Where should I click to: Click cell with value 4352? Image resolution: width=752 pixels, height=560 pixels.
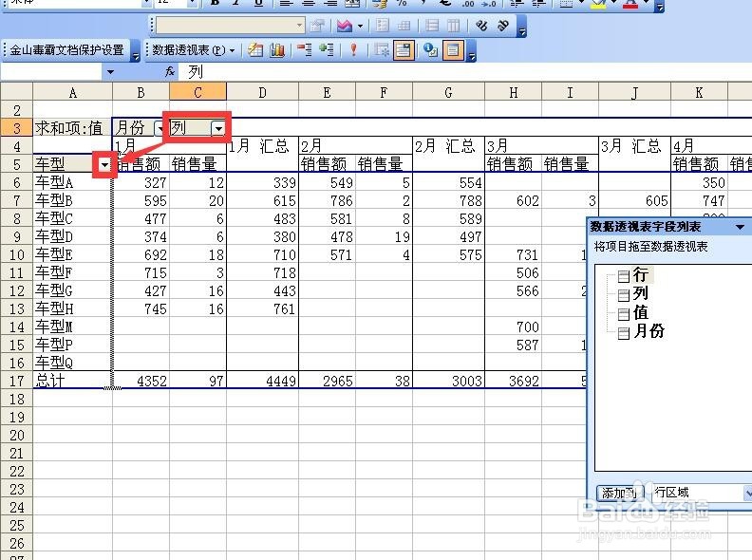pos(141,381)
